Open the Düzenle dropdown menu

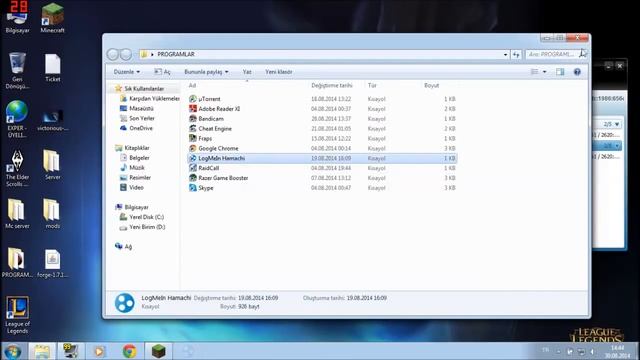[x=127, y=72]
